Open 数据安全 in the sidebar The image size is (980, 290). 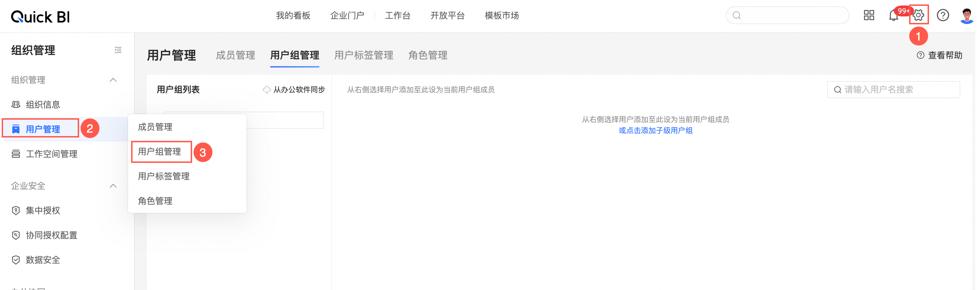click(42, 260)
